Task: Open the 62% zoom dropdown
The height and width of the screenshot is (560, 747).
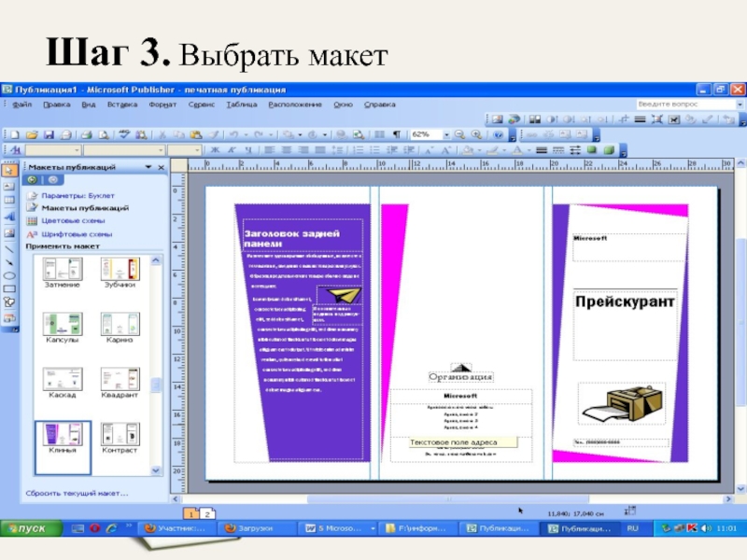Action: pos(446,134)
